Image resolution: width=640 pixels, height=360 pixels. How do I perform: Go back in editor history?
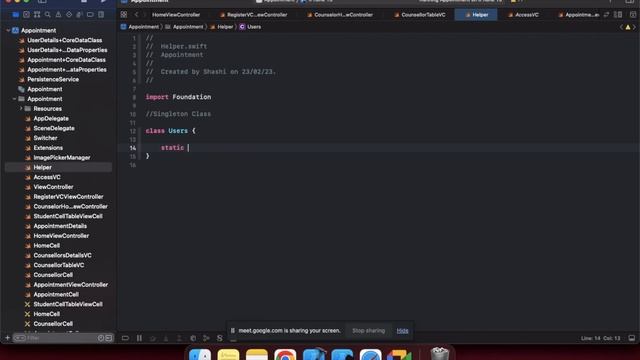136,15
